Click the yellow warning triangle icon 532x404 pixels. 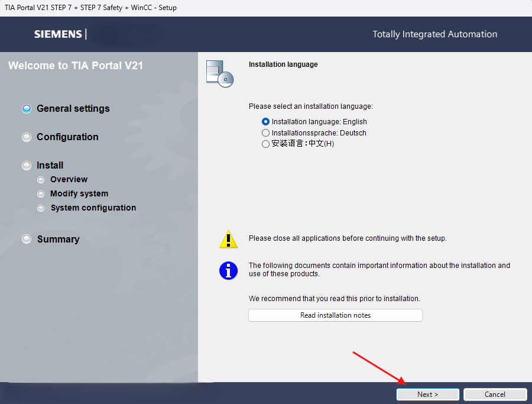click(x=228, y=239)
